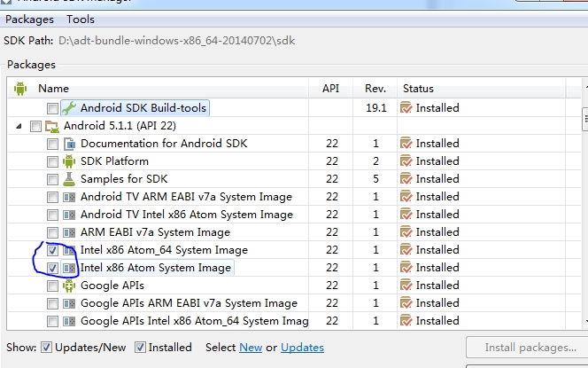This screenshot has height=368, width=588.
Task: Check the ARM EABI v7a System Image checkbox
Action: click(52, 232)
